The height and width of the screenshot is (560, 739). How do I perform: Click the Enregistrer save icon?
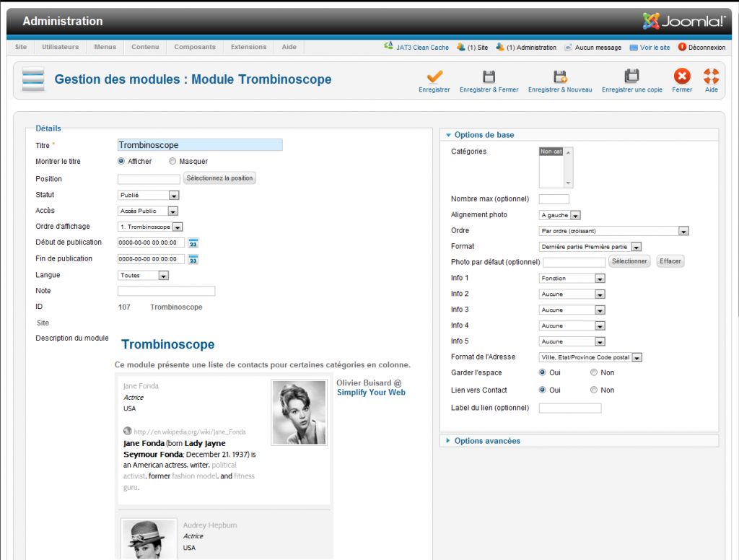tap(434, 76)
